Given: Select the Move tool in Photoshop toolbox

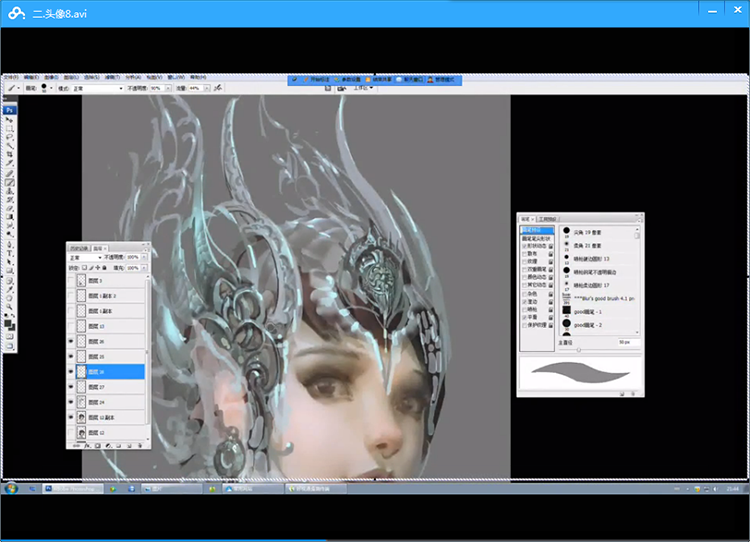Looking at the screenshot, I should pos(10,120).
